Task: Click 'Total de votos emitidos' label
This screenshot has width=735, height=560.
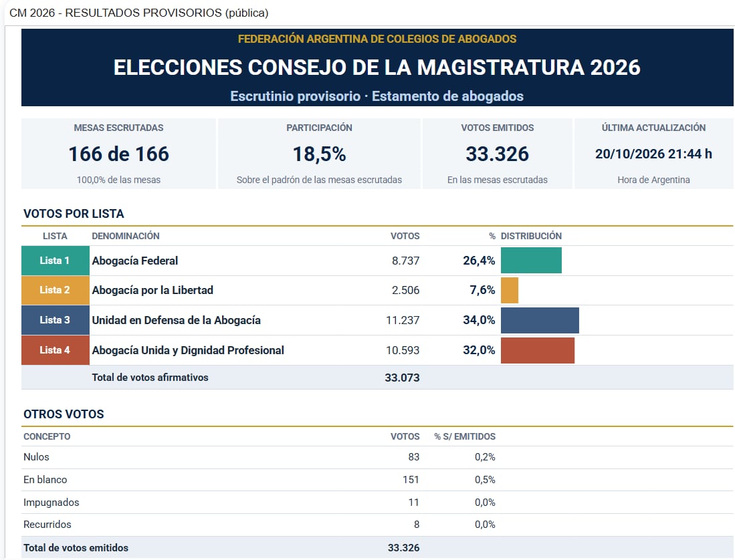Action: 76,548
